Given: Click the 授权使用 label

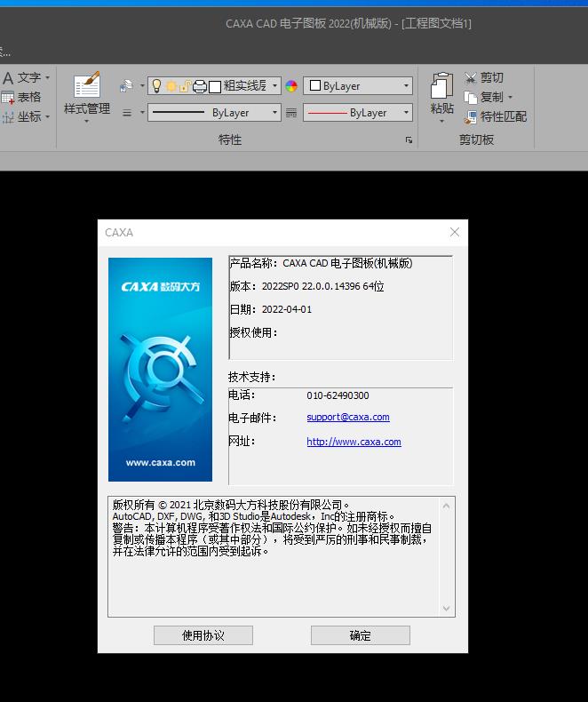Looking at the screenshot, I should pos(254,332).
